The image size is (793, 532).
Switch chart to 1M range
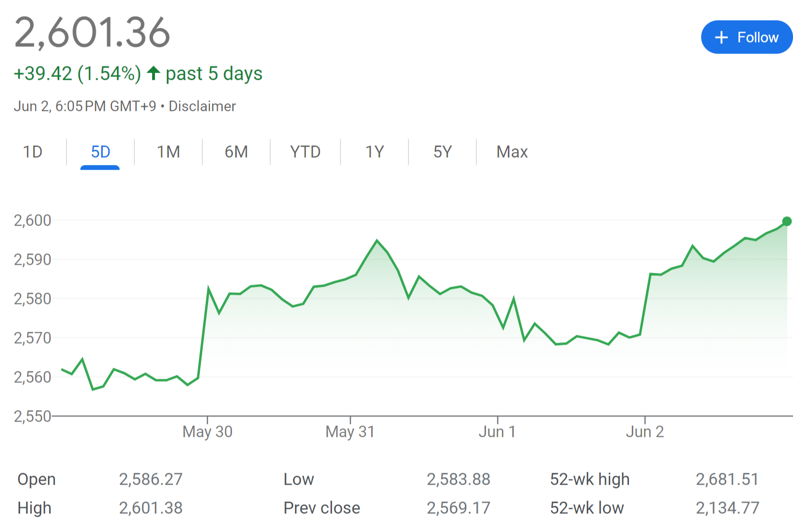[x=168, y=152]
